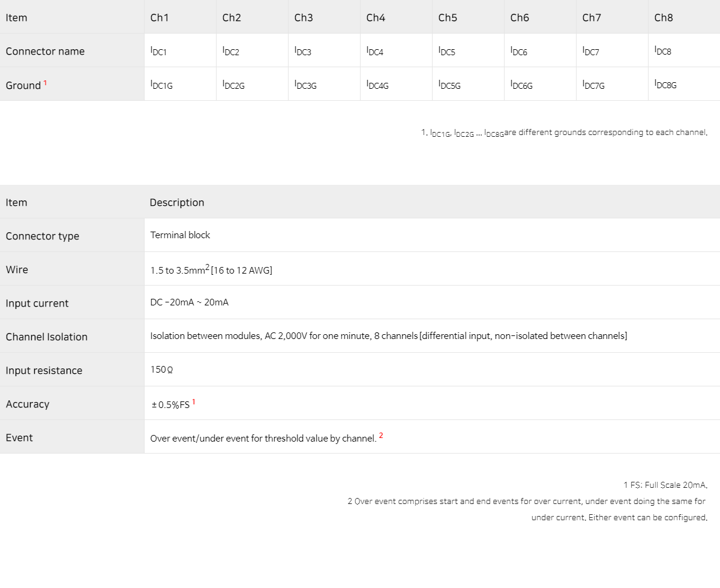Select the 1.5 to 3.5mm² wire value

point(211,269)
